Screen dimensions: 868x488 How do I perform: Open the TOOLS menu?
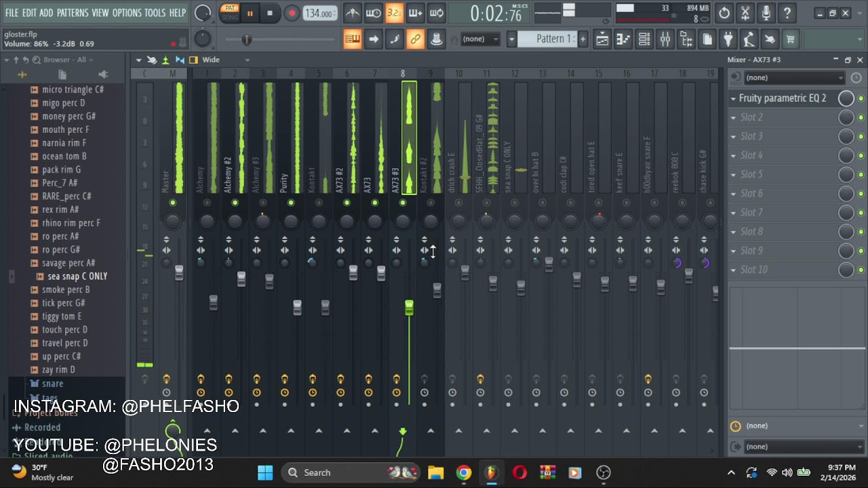coord(155,13)
